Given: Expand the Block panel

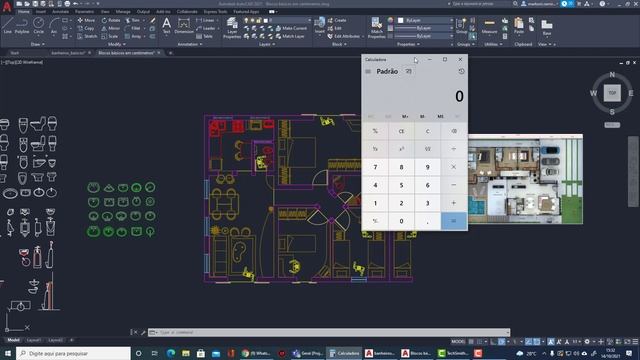Looking at the screenshot, I should [x=339, y=44].
